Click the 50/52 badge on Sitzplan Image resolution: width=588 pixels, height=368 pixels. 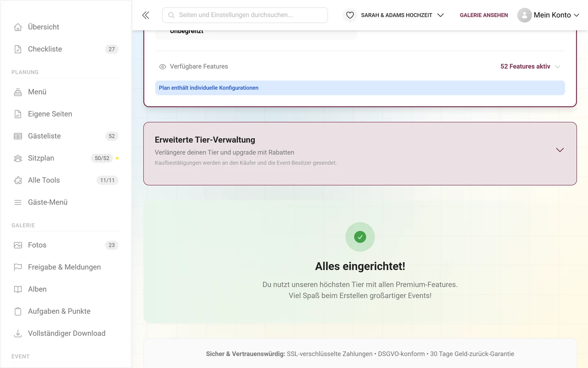click(102, 158)
